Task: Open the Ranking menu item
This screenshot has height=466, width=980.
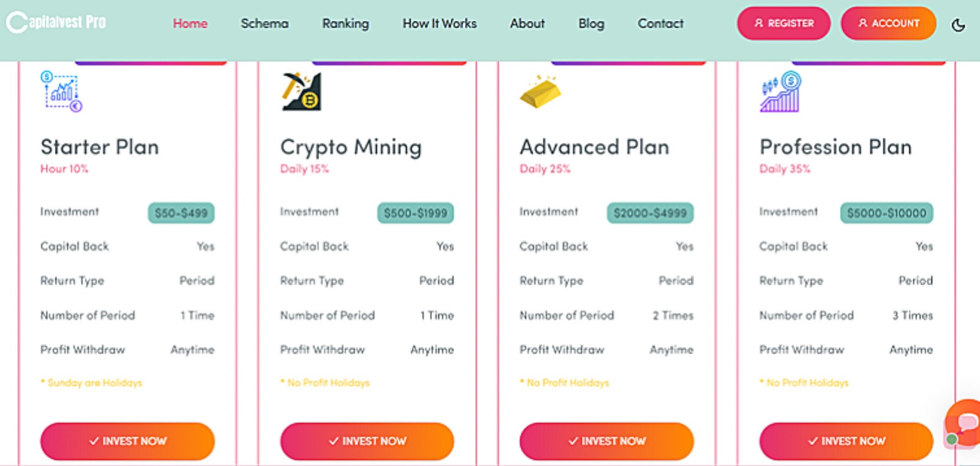Action: pyautogui.click(x=345, y=23)
